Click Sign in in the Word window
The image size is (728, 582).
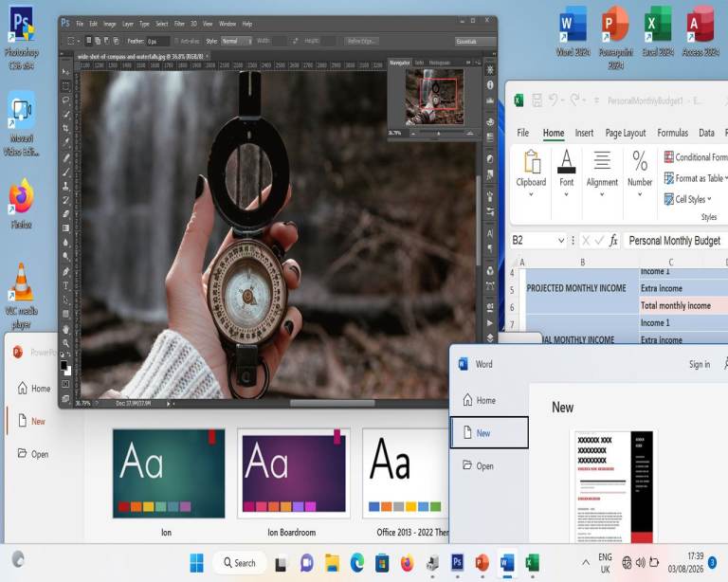700,364
